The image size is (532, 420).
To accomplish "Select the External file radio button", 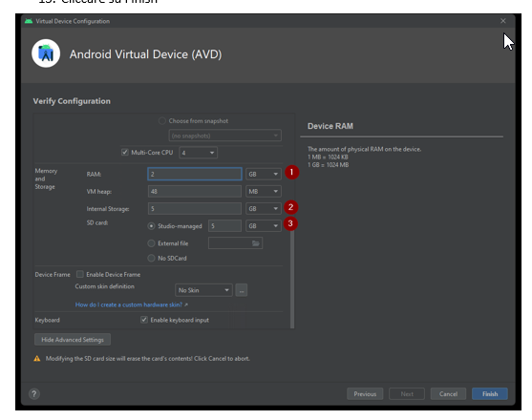I will click(151, 243).
